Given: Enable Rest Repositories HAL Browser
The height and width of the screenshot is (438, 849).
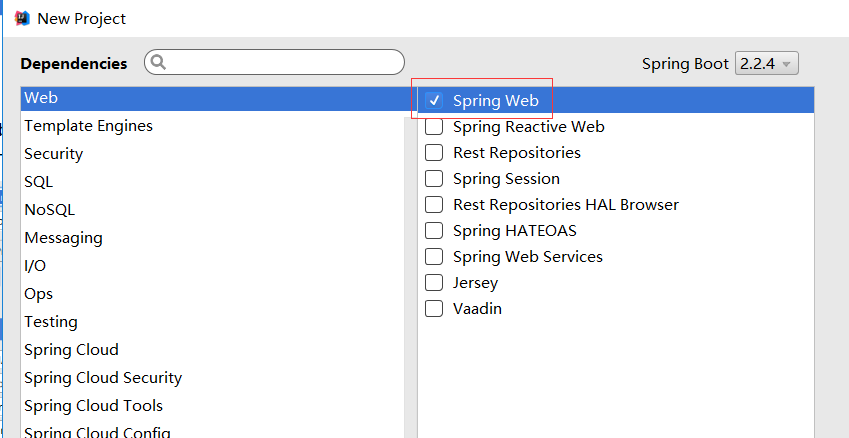Looking at the screenshot, I should pos(434,205).
